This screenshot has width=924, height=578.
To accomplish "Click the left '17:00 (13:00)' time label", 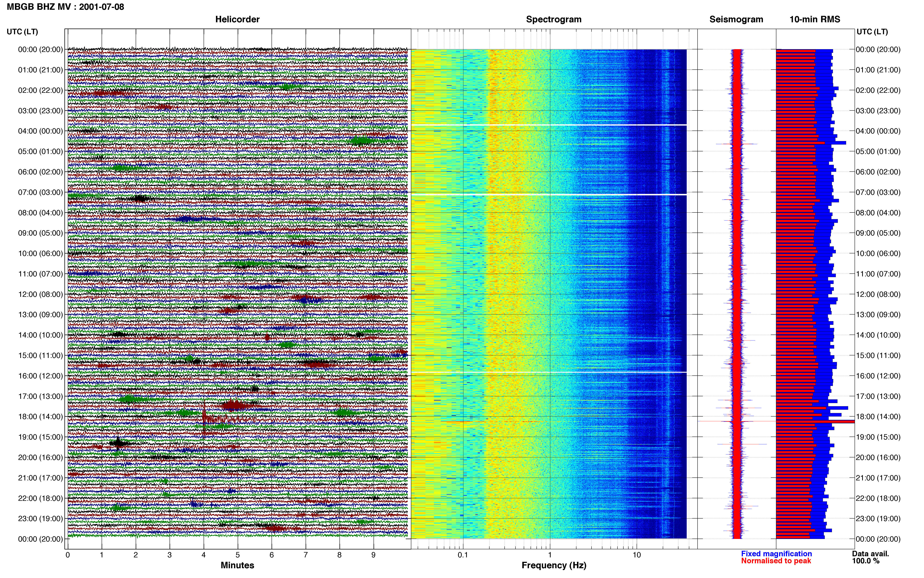I will click(x=41, y=396).
